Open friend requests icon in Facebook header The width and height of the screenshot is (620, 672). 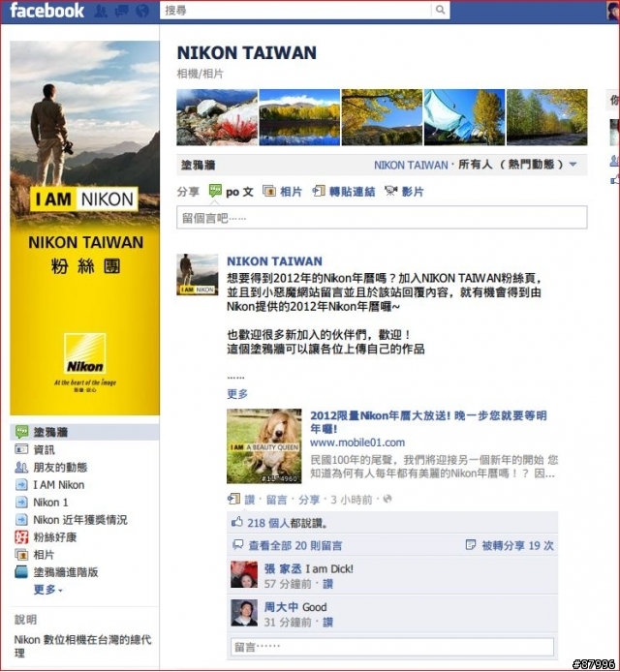101,11
